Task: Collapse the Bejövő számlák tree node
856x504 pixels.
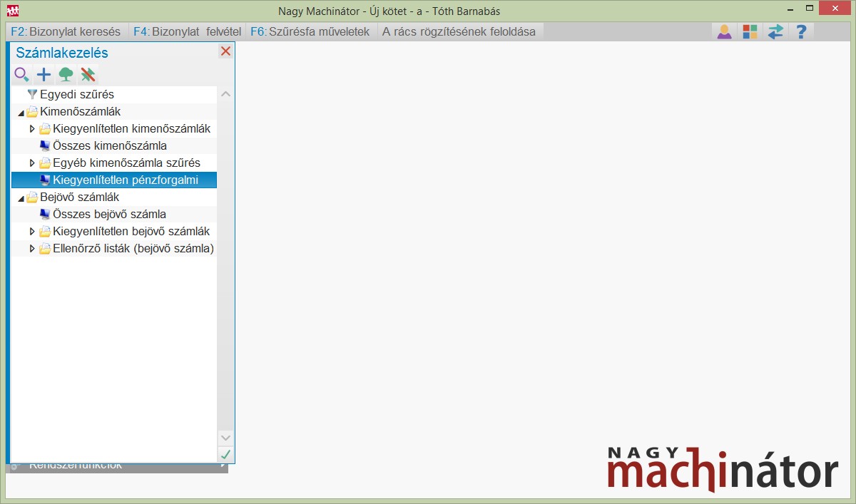Action: (x=21, y=198)
